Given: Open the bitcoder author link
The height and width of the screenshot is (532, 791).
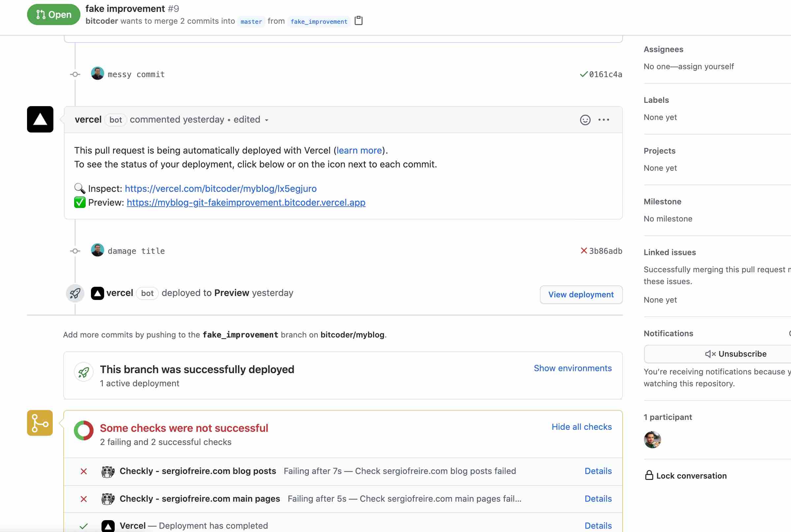Looking at the screenshot, I should [102, 21].
